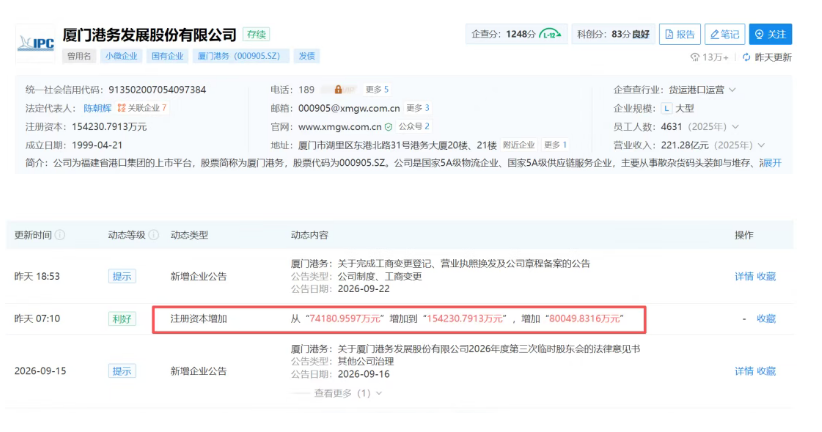Click the refresh icon beside 昨天更新
The image size is (822, 432).
(746, 57)
